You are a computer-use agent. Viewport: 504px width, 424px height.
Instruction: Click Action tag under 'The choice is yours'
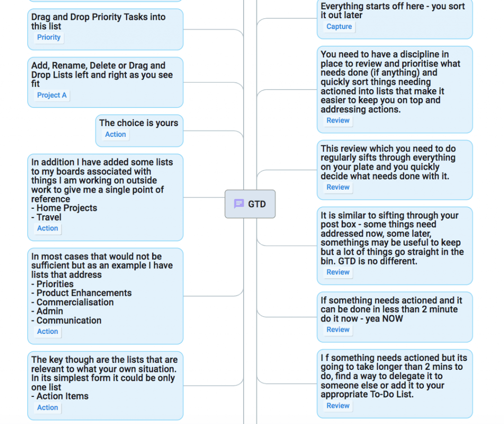point(115,134)
